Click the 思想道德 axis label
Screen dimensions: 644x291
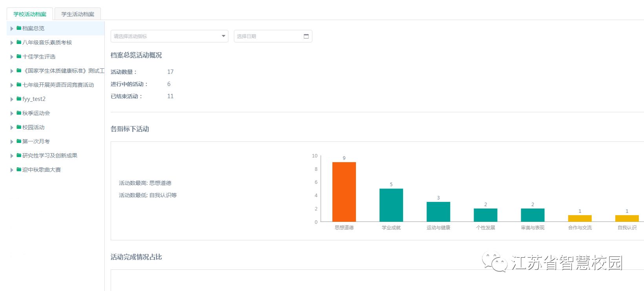click(344, 228)
